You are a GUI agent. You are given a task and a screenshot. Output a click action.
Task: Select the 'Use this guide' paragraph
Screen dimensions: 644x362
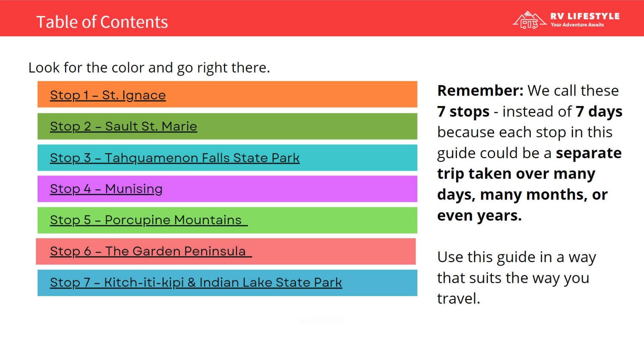pyautogui.click(x=517, y=278)
